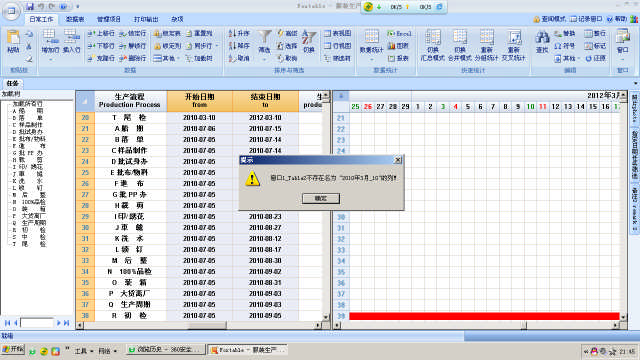Click the 锁定列 lock-column icon

click(157, 46)
